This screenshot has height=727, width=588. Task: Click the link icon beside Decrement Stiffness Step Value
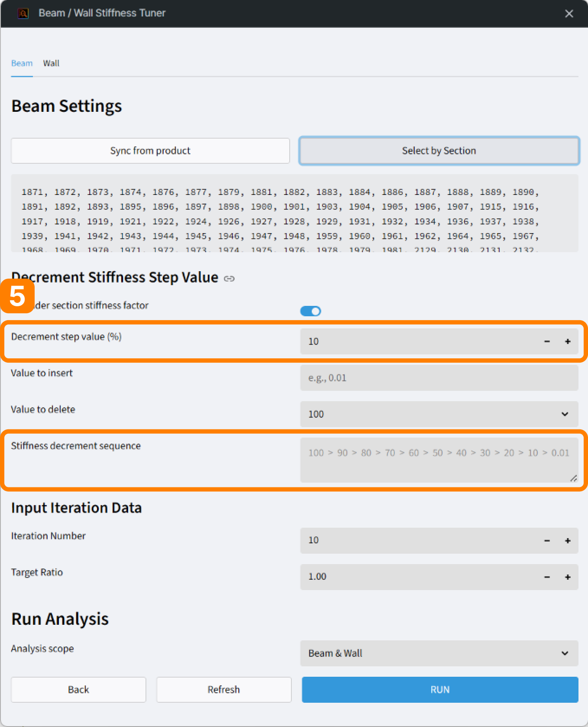(x=229, y=279)
